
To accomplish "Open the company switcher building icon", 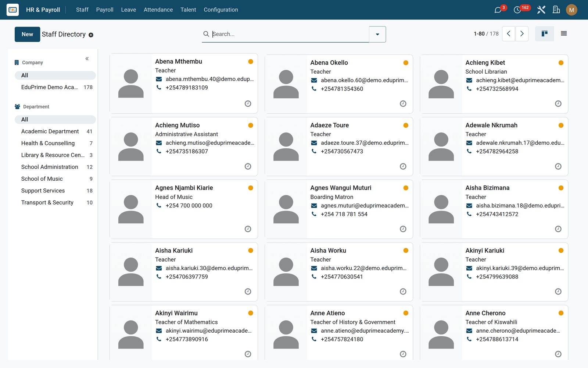I will click(556, 10).
